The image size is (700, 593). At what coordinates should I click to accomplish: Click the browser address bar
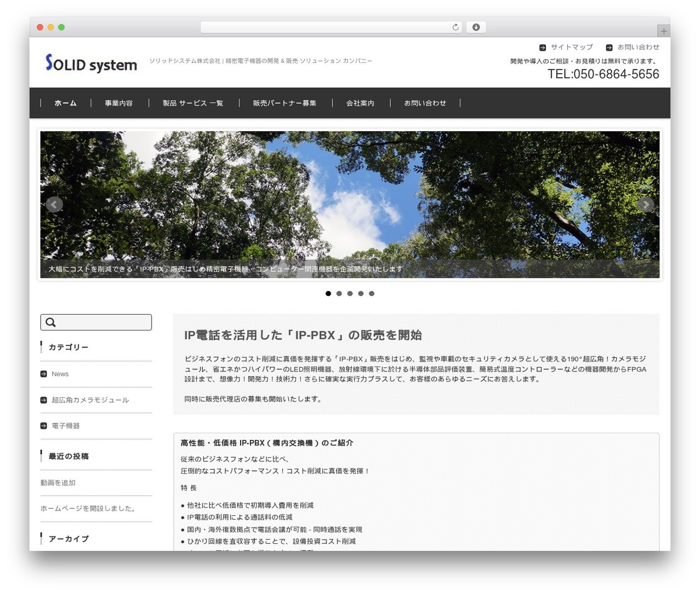[x=331, y=27]
